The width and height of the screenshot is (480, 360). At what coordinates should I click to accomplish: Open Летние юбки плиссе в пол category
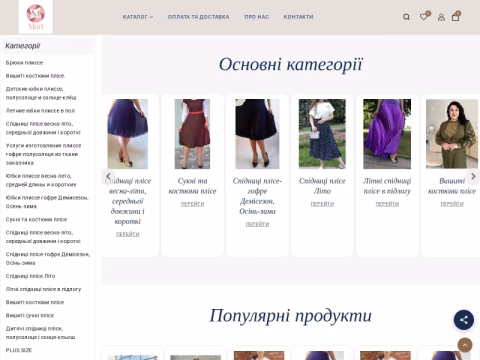(x=40, y=111)
